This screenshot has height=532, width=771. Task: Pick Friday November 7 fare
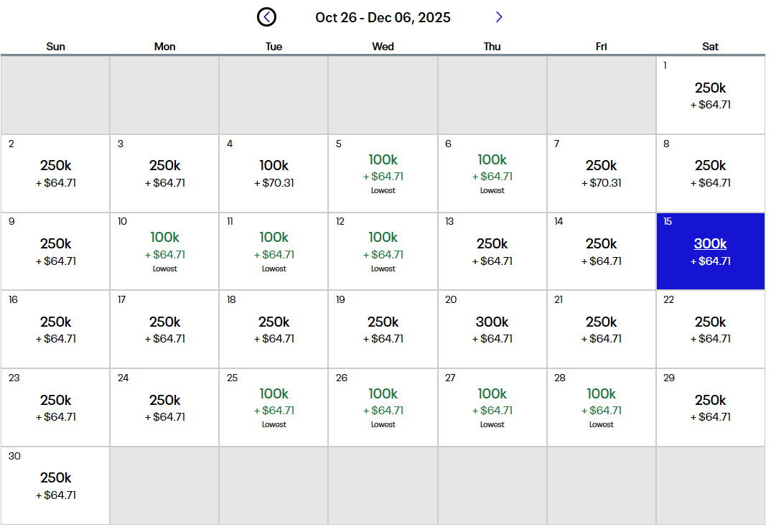[x=601, y=173]
